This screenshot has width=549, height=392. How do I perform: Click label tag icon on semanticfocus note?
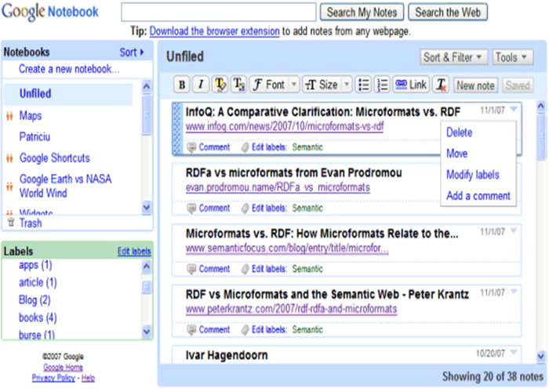tap(245, 269)
